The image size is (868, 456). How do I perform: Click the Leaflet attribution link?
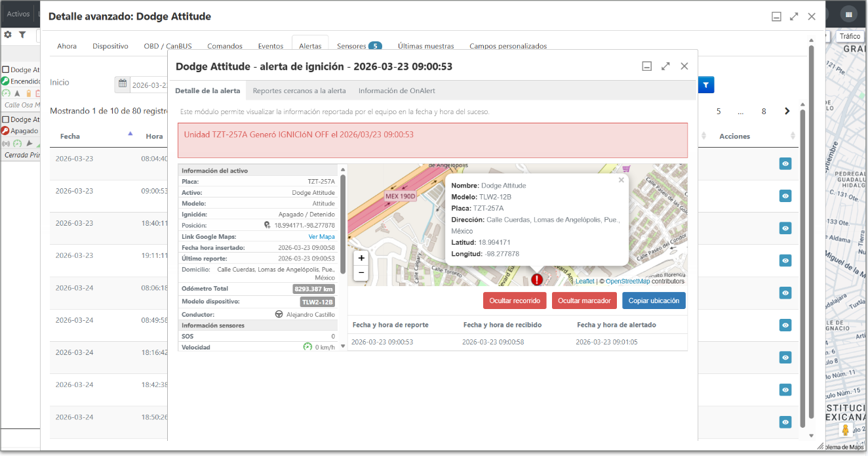coord(585,281)
